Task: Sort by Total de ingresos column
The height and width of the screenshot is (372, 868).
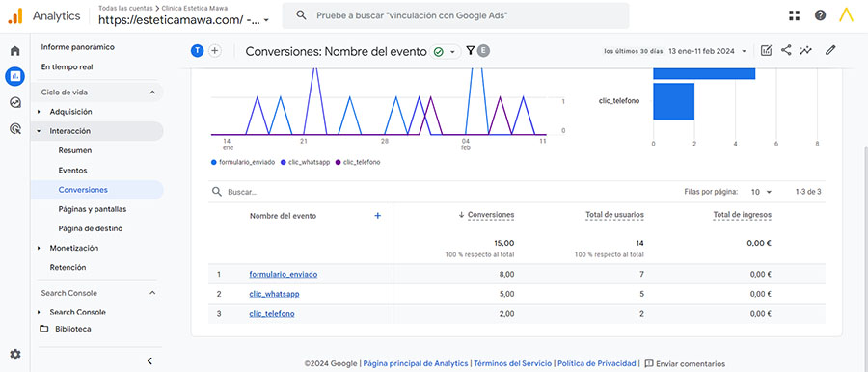Action: pyautogui.click(x=743, y=215)
